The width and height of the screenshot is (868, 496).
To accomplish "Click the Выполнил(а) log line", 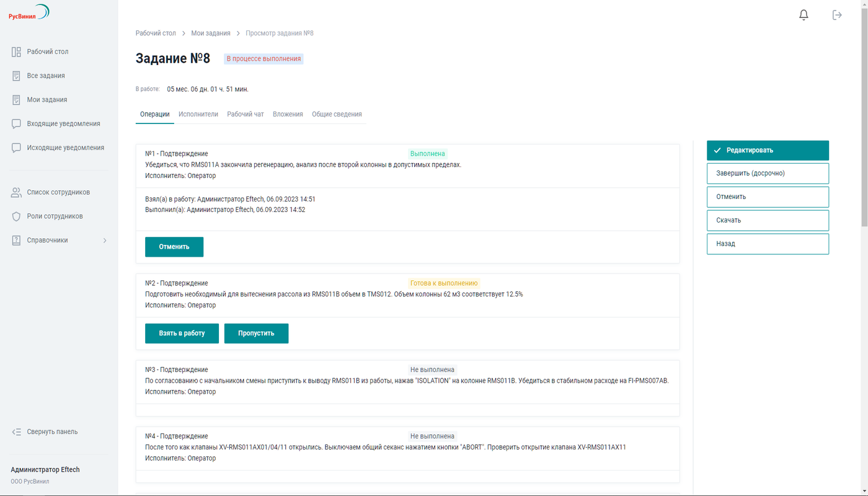I will point(225,210).
